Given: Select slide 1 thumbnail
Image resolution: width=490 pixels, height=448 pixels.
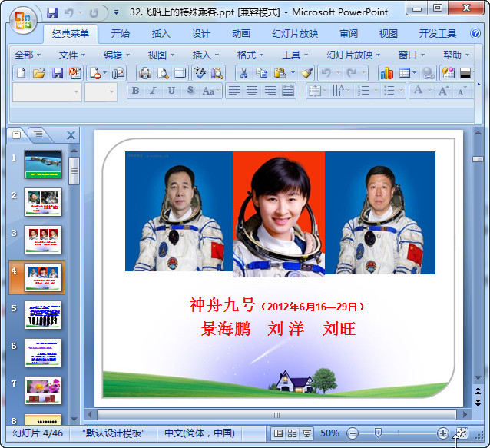Looking at the screenshot, I should click(x=43, y=164).
